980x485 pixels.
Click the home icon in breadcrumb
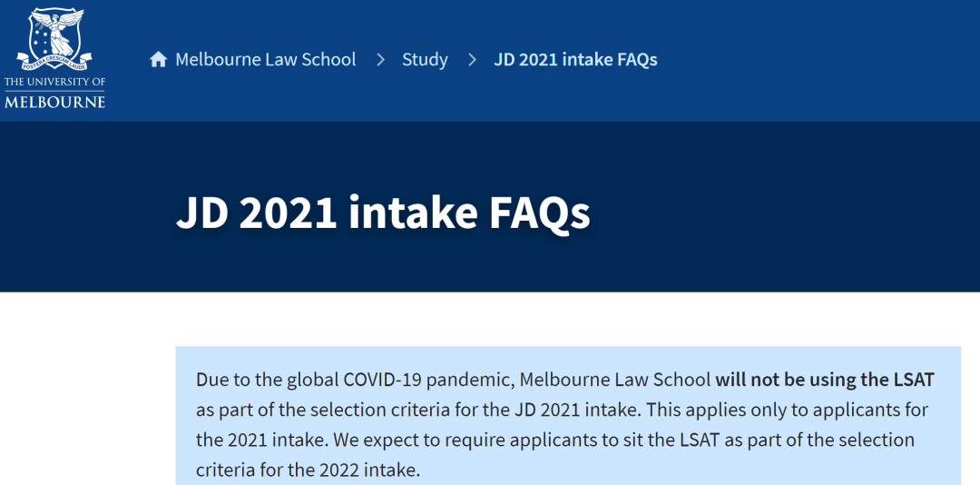(x=159, y=60)
